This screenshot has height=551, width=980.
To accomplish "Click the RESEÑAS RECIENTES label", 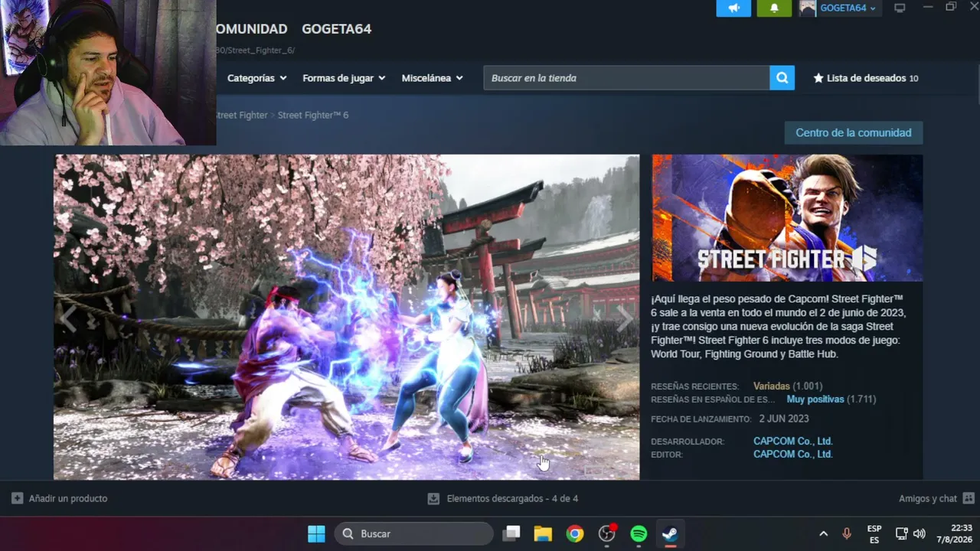I will pos(695,387).
